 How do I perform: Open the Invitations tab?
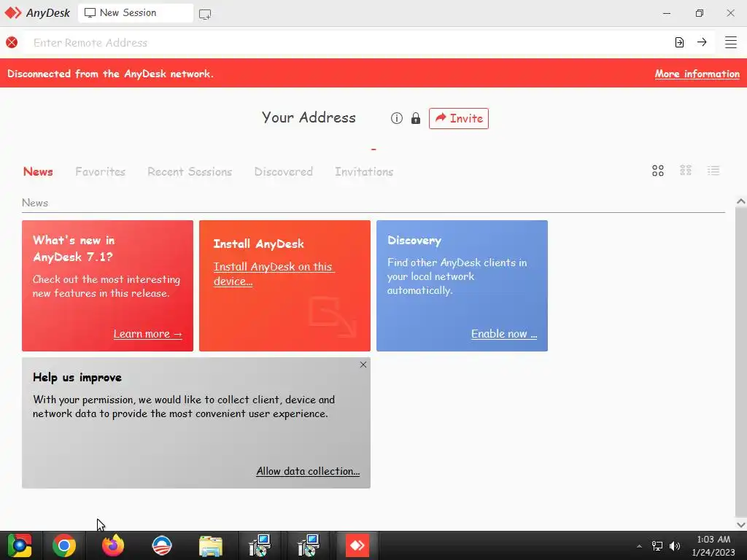tap(364, 171)
